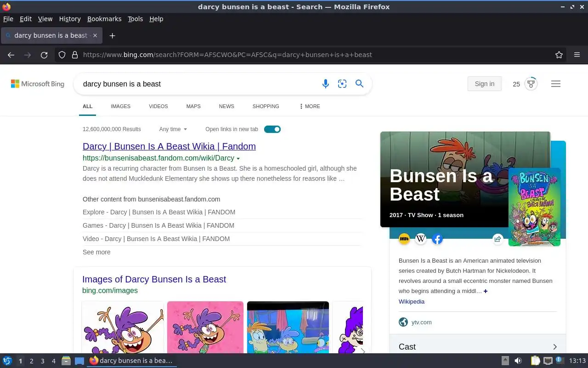Open Bing hamburger settings menu
The width and height of the screenshot is (588, 368).
(556, 84)
